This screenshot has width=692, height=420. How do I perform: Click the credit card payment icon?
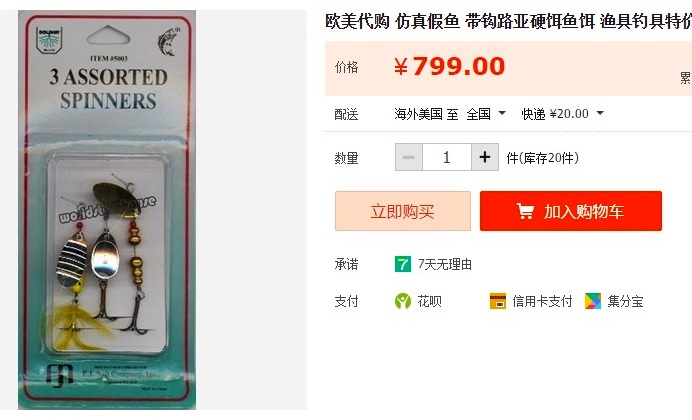pyautogui.click(x=498, y=301)
